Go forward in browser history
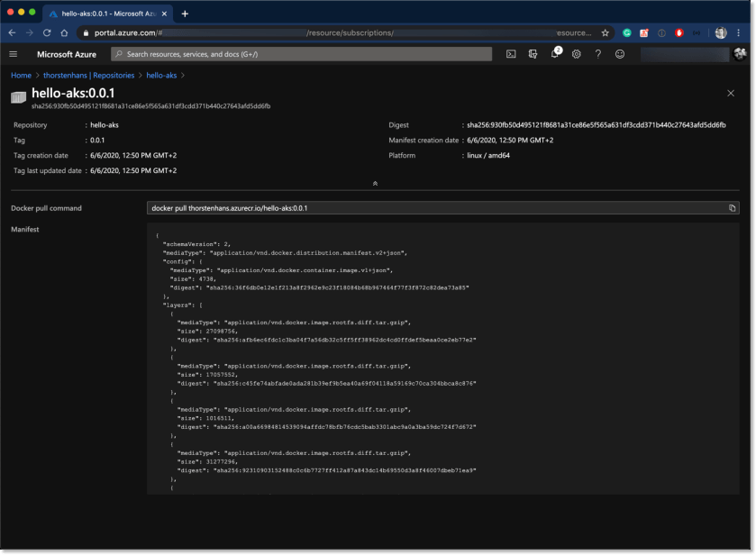This screenshot has width=756, height=555. [30, 32]
